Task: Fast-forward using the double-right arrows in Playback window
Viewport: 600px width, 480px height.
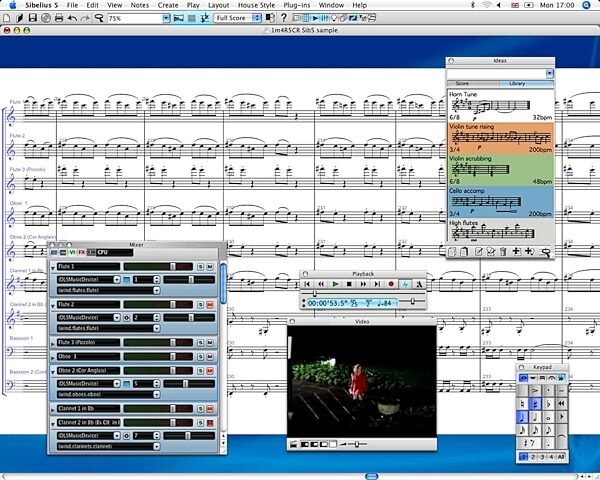Action: click(x=363, y=284)
